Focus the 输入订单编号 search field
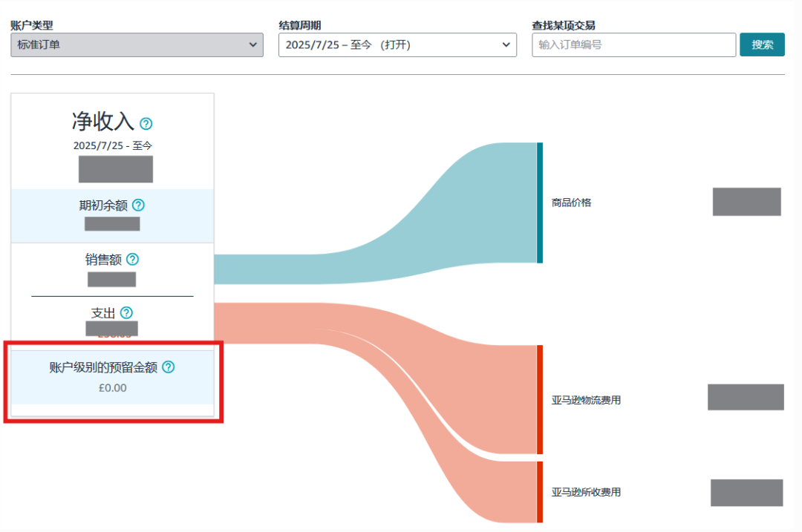Image resolution: width=802 pixels, height=532 pixels. [633, 45]
